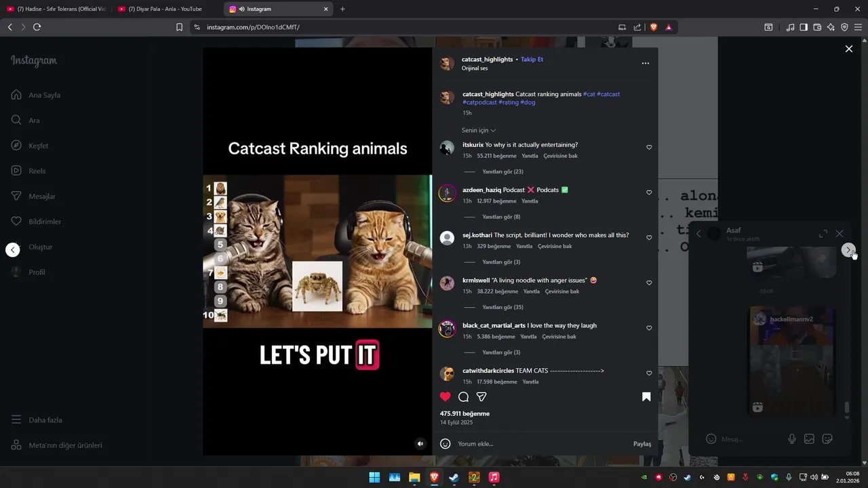Screen dimensions: 868x488
Task: Open the Senin için comment sort dropdown
Action: coord(479,130)
